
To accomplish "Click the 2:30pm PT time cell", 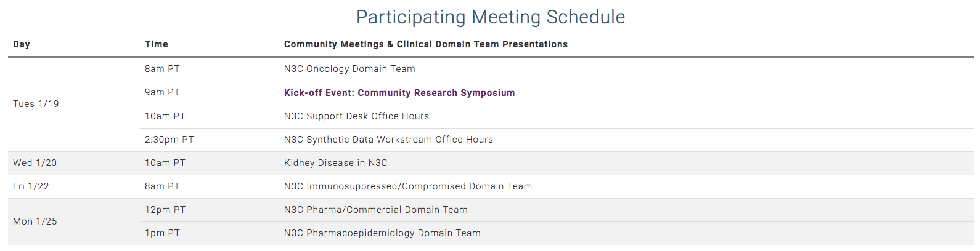I will pos(169,140).
